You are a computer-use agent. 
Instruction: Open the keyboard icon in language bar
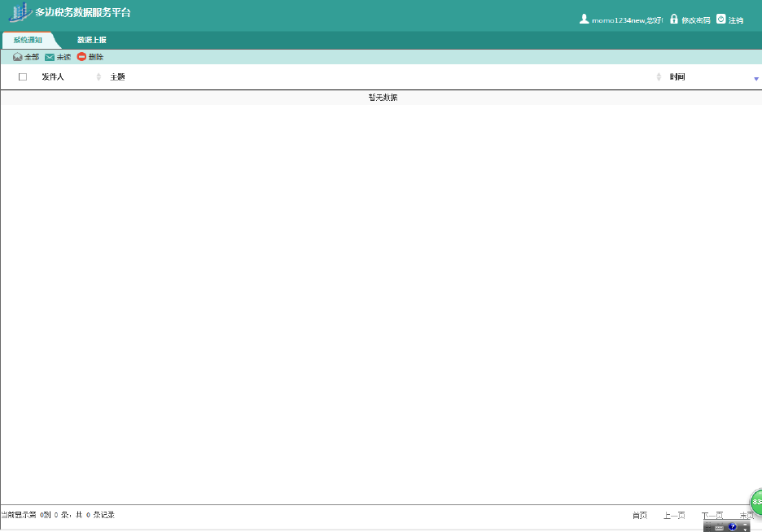click(719, 527)
